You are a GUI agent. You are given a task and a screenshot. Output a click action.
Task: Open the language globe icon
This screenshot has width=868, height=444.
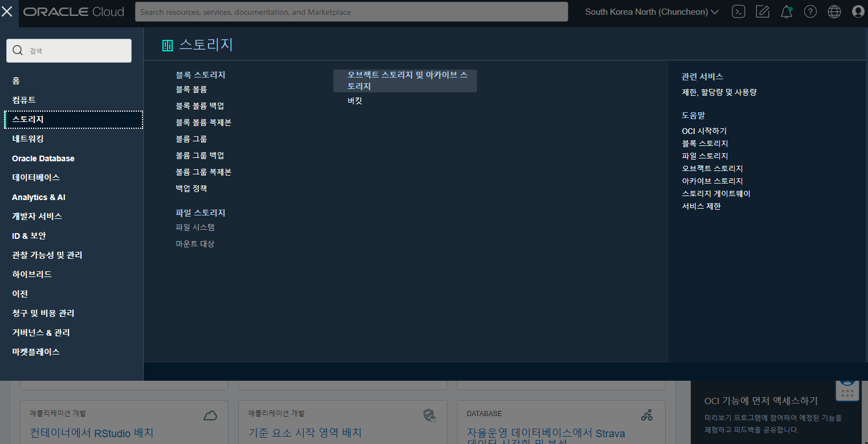tap(834, 11)
